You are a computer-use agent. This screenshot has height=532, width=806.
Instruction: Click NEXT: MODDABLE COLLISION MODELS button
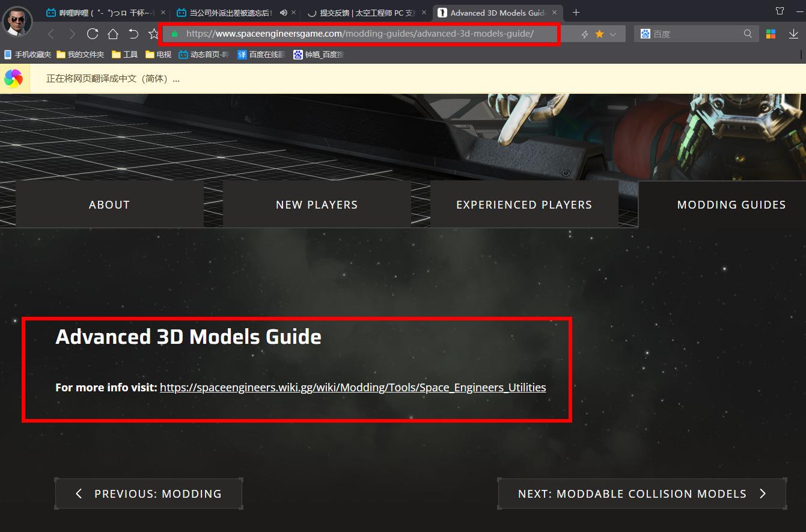(642, 494)
